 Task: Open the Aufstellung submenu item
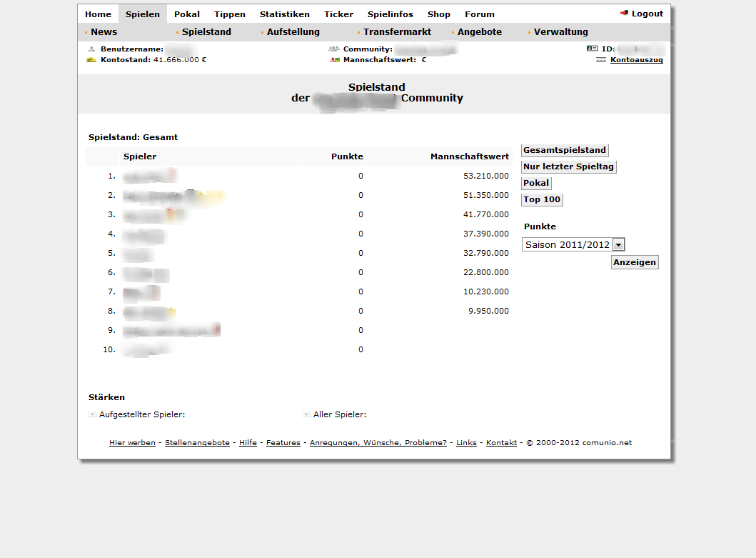293,32
